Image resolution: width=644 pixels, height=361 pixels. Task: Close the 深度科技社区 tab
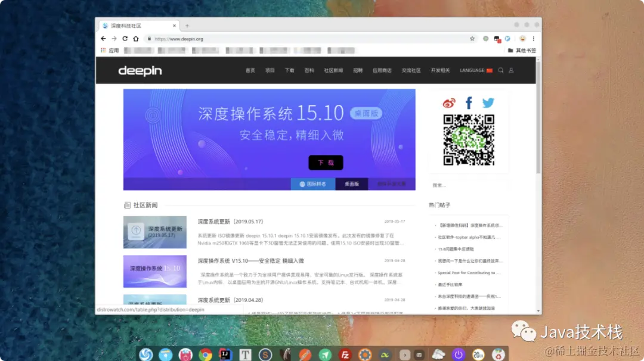tap(174, 26)
